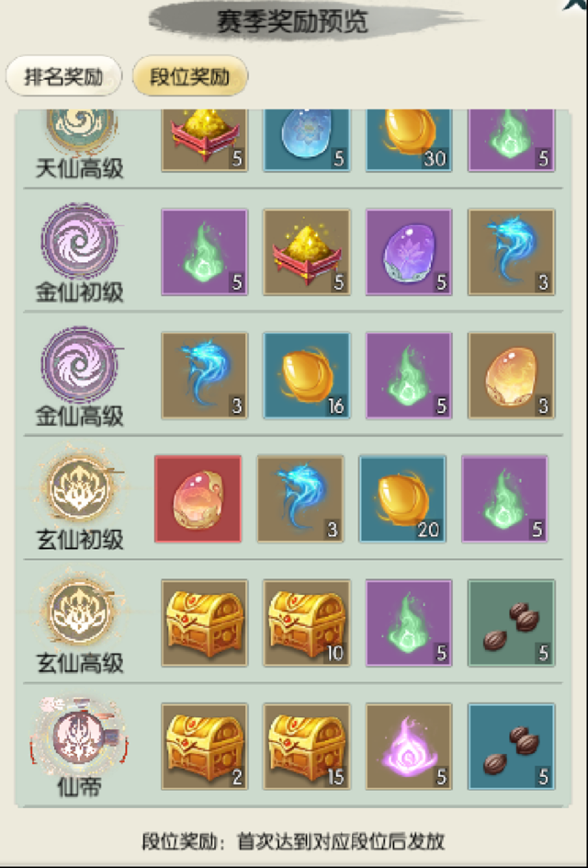Viewport: 588px width, 868px height.
Task: Open the treasure chest with quantity 10
Action: point(307,622)
